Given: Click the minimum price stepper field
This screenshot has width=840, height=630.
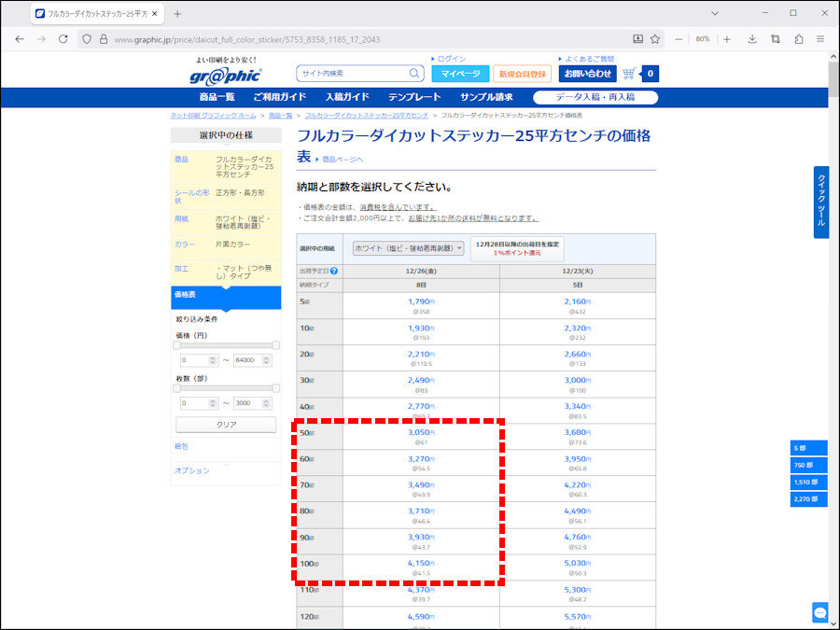Looking at the screenshot, I should point(200,360).
